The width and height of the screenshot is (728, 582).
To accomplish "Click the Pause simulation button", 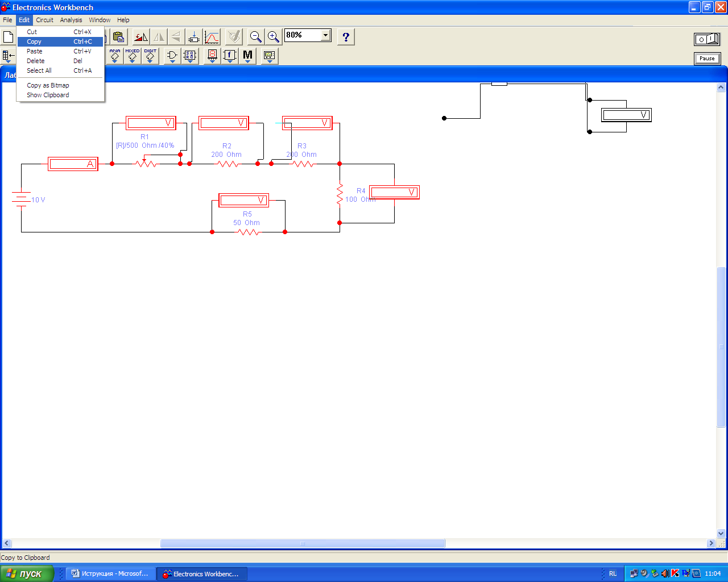I will click(707, 59).
